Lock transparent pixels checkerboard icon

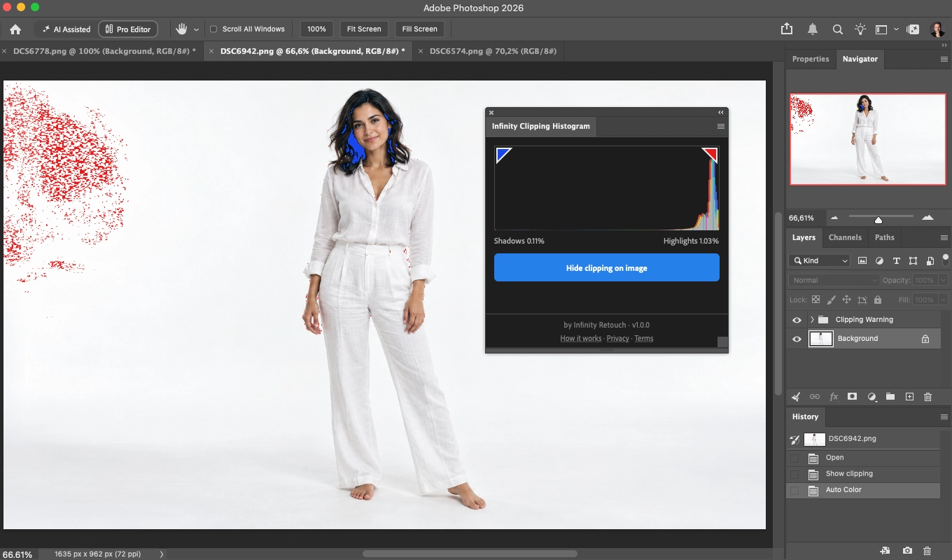[816, 300]
